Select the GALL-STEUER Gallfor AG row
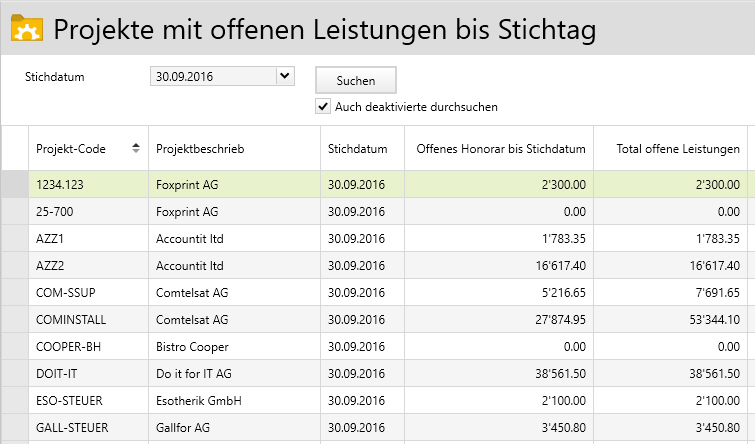This screenshot has height=444, width=755. [x=200, y=428]
